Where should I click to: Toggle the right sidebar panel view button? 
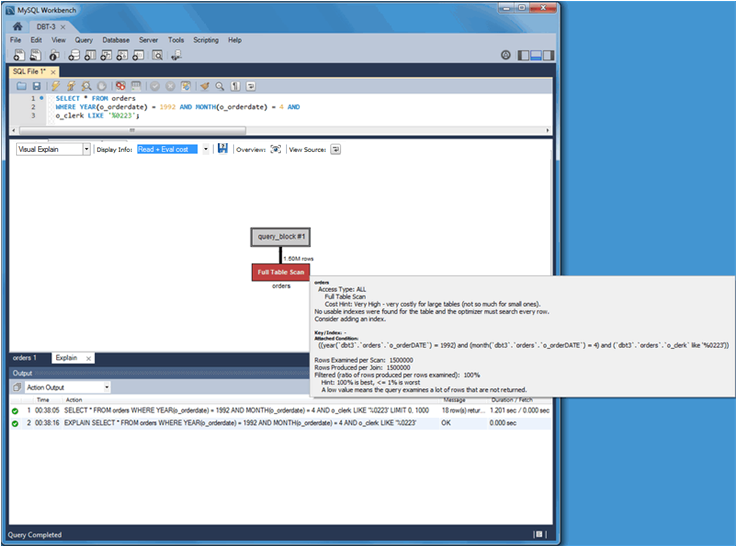[548, 54]
